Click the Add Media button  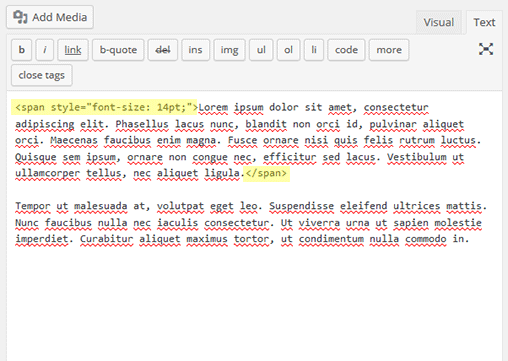(50, 17)
